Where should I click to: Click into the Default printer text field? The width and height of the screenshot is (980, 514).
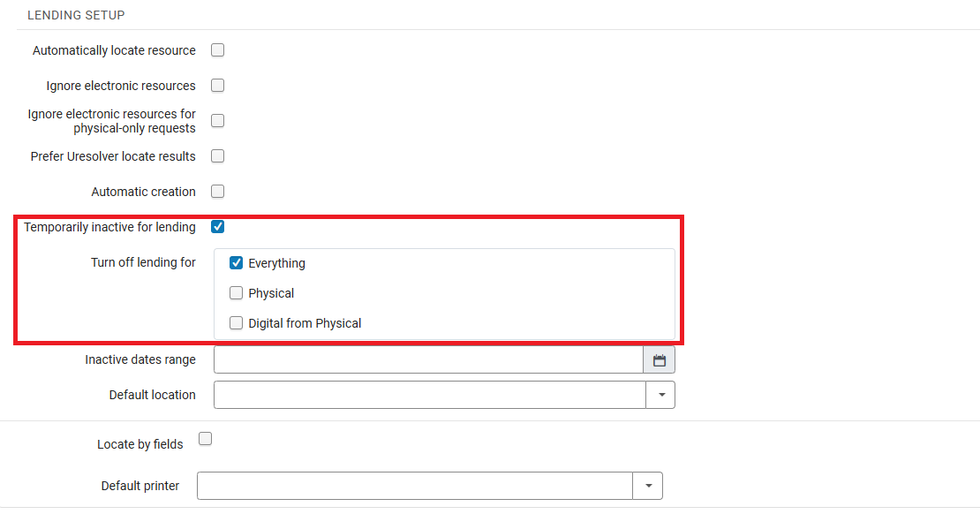pyautogui.click(x=415, y=486)
